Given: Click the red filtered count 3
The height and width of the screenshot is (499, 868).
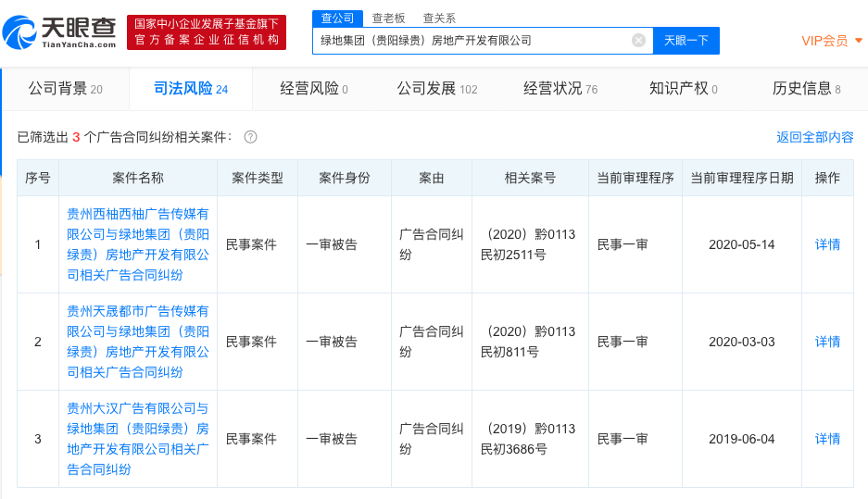Looking at the screenshot, I should pyautogui.click(x=76, y=137).
